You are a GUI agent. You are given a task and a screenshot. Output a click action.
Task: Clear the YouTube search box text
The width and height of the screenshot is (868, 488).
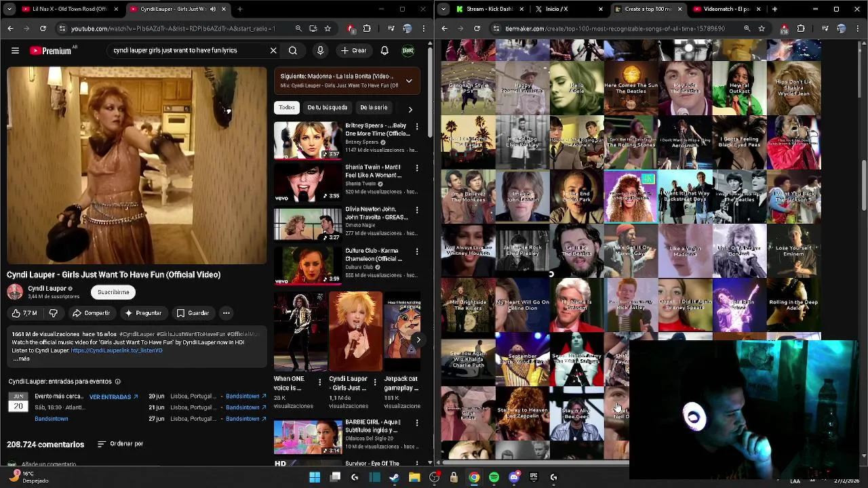(x=273, y=51)
